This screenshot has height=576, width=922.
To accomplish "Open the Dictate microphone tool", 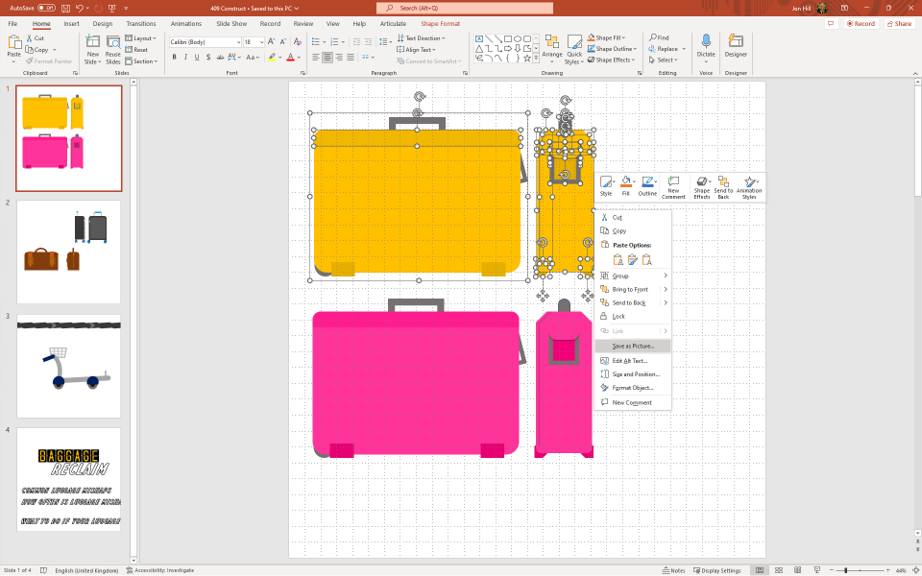I will (706, 46).
